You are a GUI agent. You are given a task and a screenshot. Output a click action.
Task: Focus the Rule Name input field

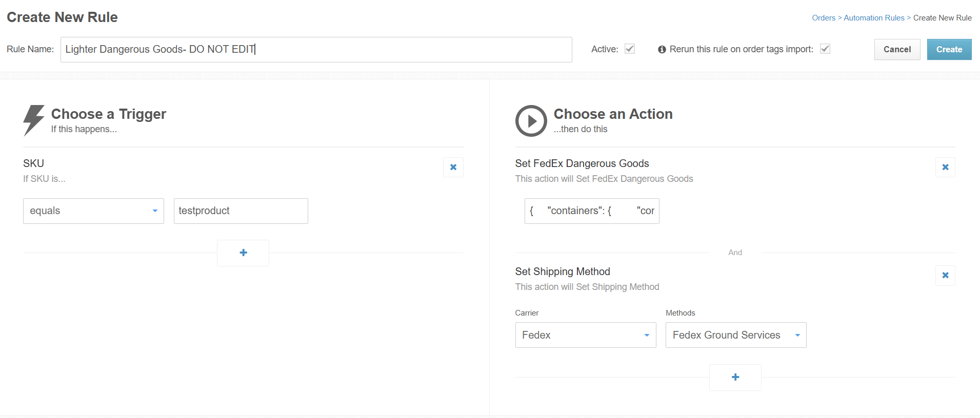(316, 50)
